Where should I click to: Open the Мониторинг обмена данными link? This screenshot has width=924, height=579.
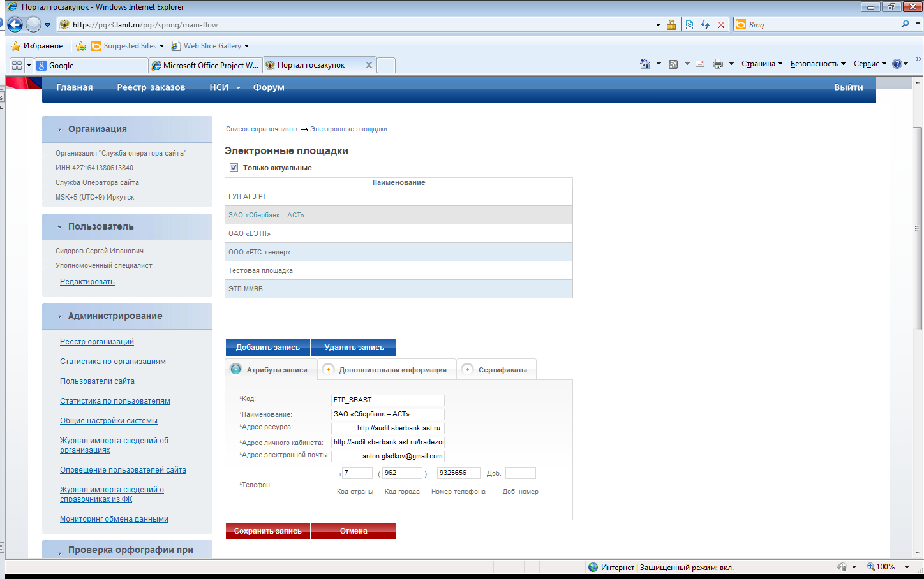(114, 519)
